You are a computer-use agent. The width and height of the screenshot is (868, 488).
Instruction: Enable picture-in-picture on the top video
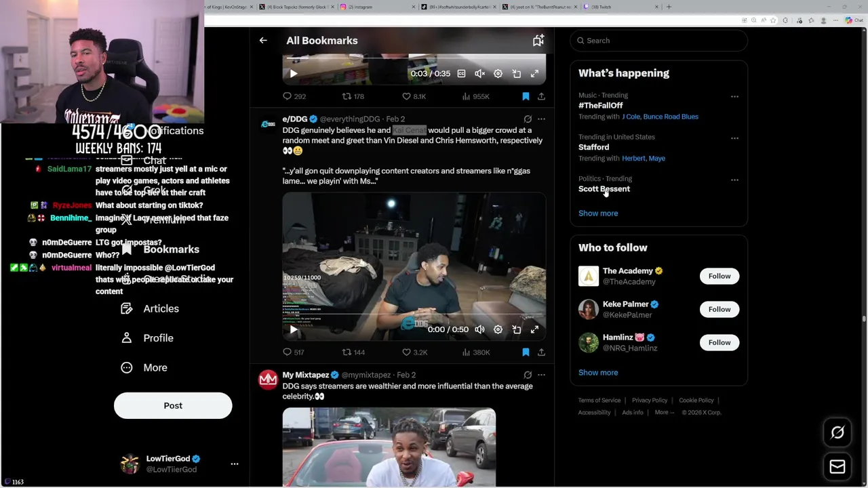(516, 73)
